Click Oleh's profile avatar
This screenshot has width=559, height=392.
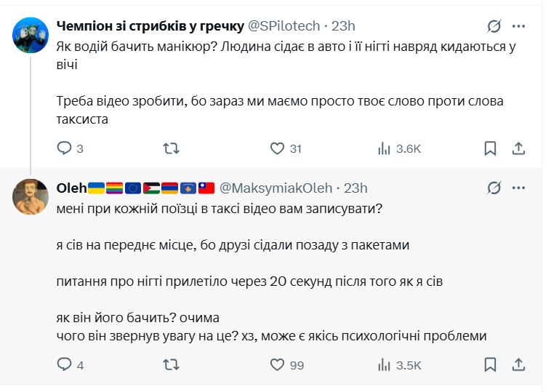[31, 196]
